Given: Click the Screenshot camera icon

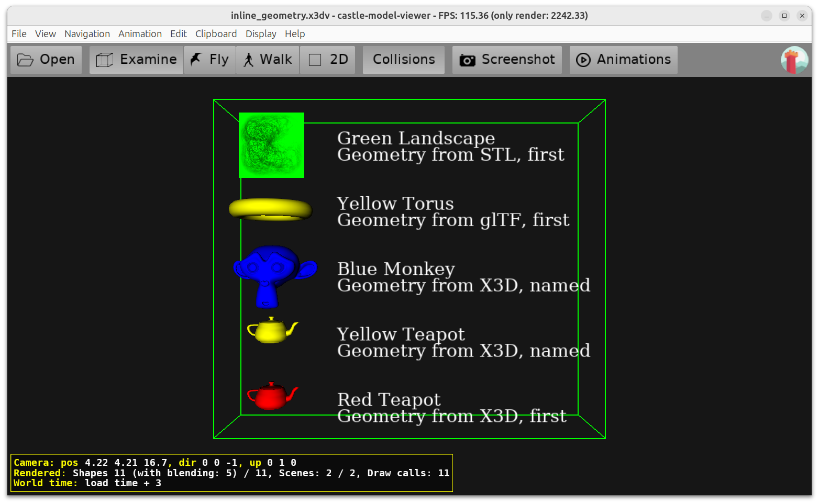Looking at the screenshot, I should point(467,60).
